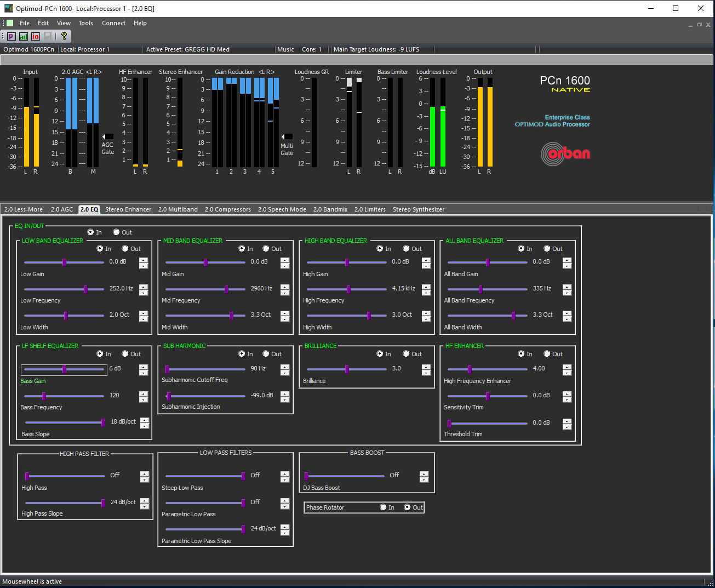This screenshot has width=715, height=588.
Task: Click the Steep Low Pass down arrow
Action: [285, 479]
